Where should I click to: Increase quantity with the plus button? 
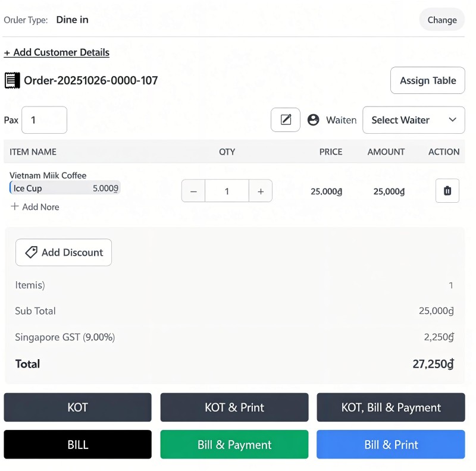click(x=261, y=191)
